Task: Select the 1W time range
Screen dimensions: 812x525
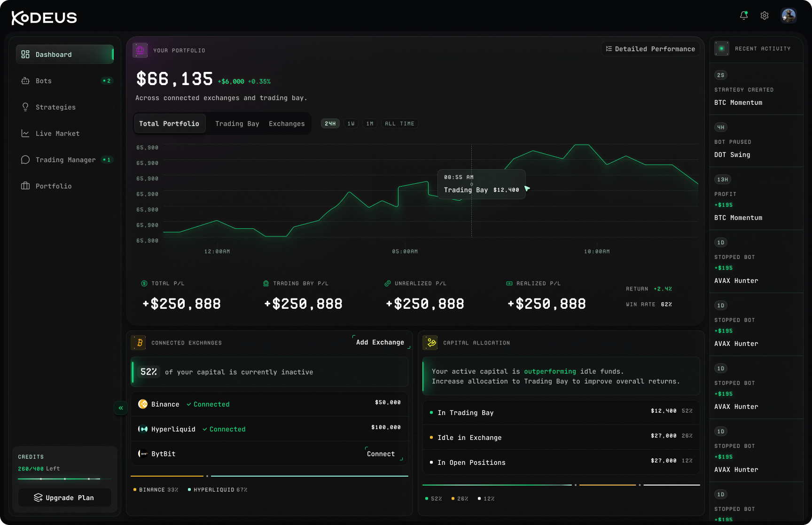Action: [x=351, y=124]
